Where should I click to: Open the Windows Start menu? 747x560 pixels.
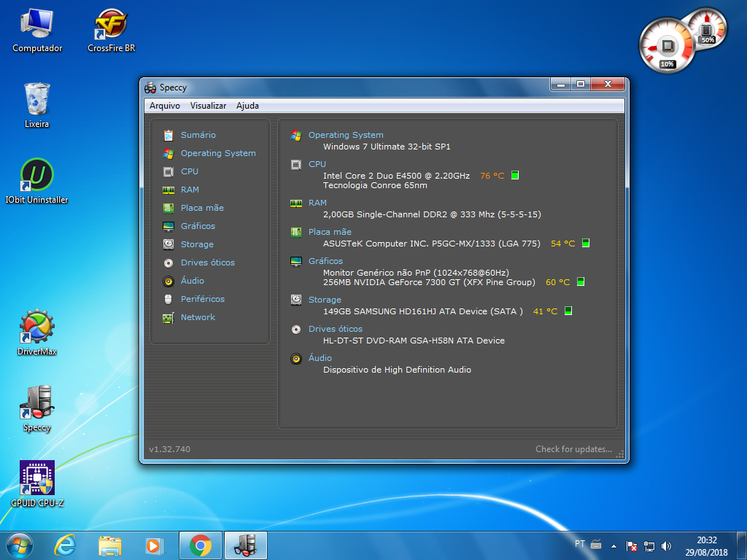[x=20, y=545]
